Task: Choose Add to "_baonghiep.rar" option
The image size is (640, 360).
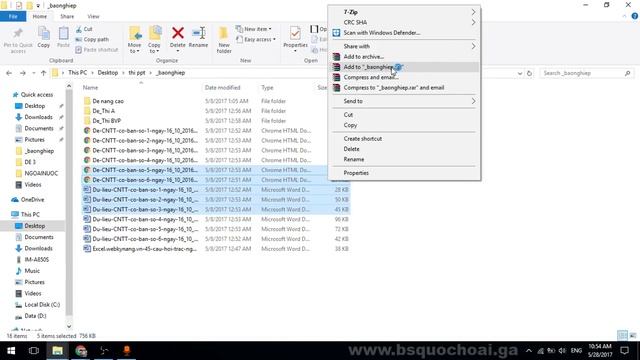Action: tap(404, 67)
